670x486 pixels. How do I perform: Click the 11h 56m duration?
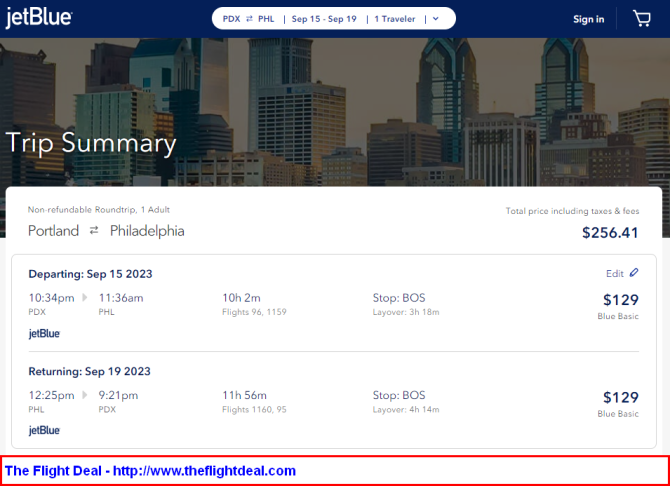coord(244,395)
